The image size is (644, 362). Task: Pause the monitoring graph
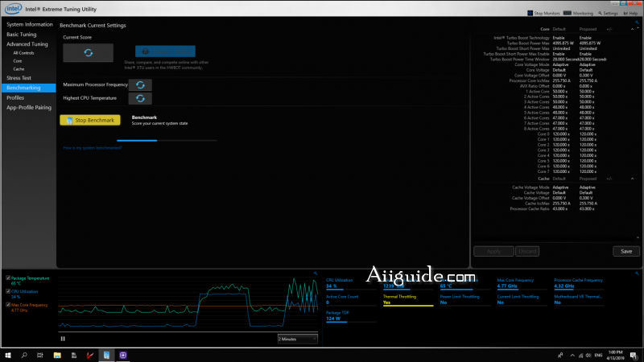(x=63, y=339)
